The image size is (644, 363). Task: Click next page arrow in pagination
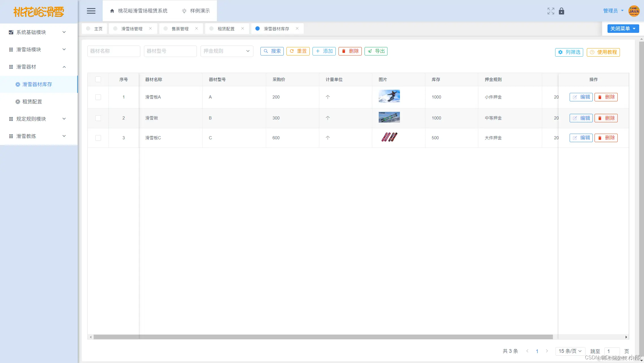click(547, 351)
